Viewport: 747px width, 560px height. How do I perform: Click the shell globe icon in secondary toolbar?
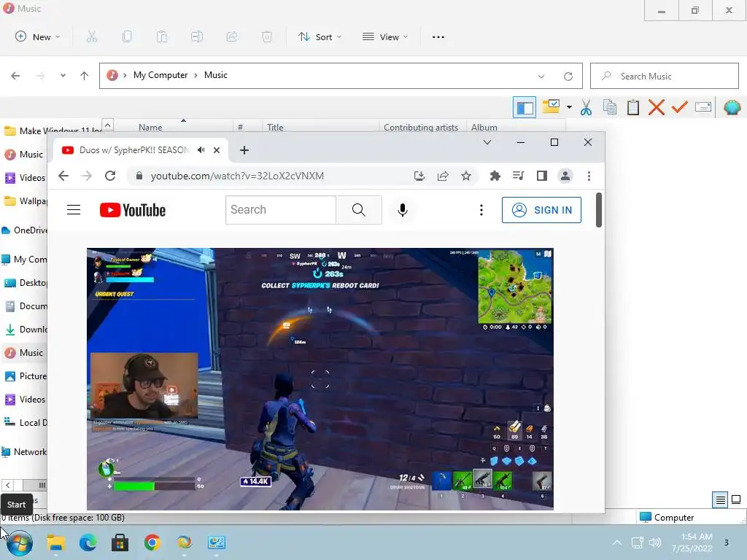(x=732, y=107)
